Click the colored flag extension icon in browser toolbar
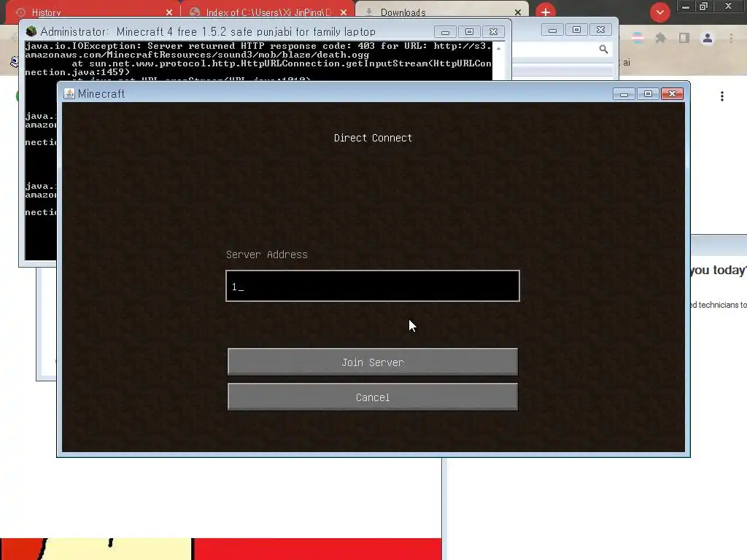The width and height of the screenshot is (747, 560). tap(638, 38)
